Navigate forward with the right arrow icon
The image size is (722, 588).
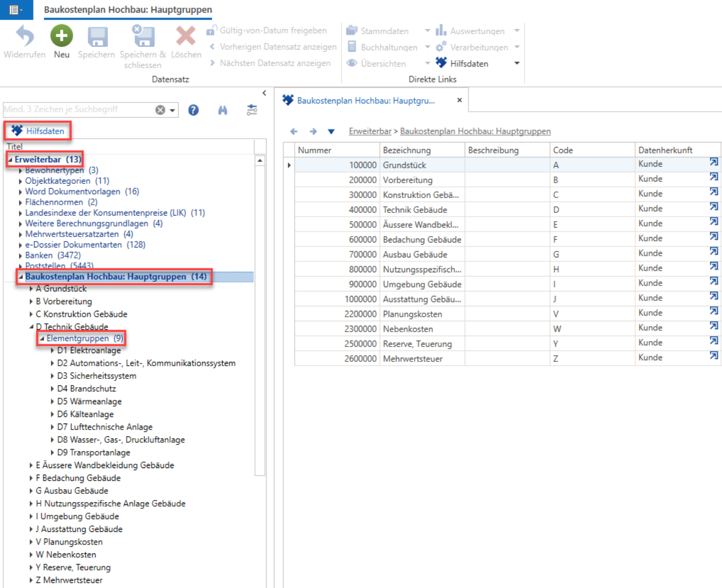click(313, 131)
